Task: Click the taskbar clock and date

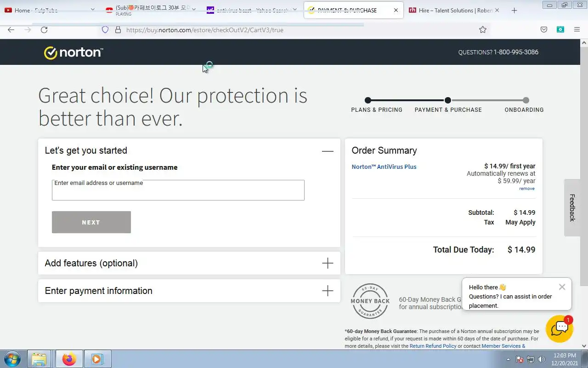Action: coord(565,359)
